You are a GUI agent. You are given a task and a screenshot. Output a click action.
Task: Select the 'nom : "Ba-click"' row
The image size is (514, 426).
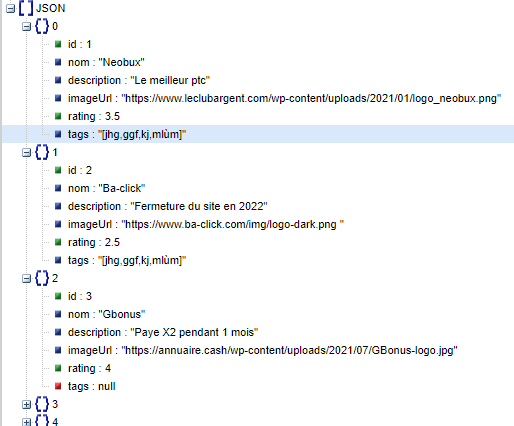tap(107, 188)
